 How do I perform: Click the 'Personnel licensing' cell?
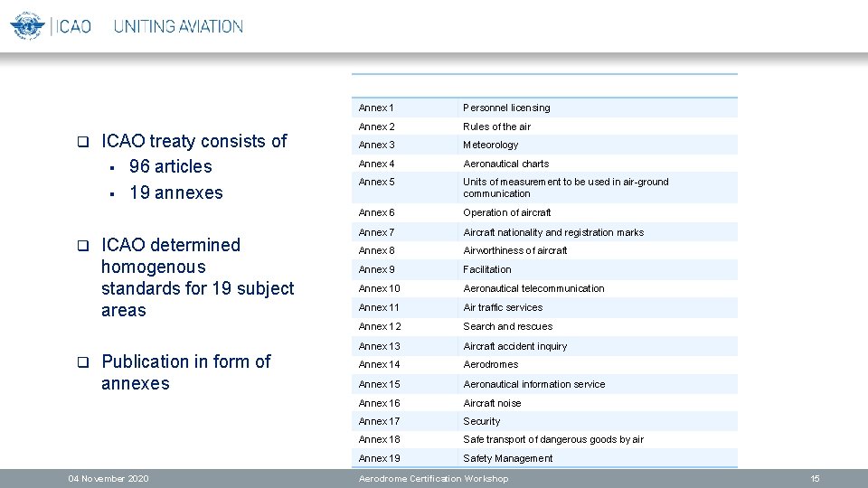598,108
